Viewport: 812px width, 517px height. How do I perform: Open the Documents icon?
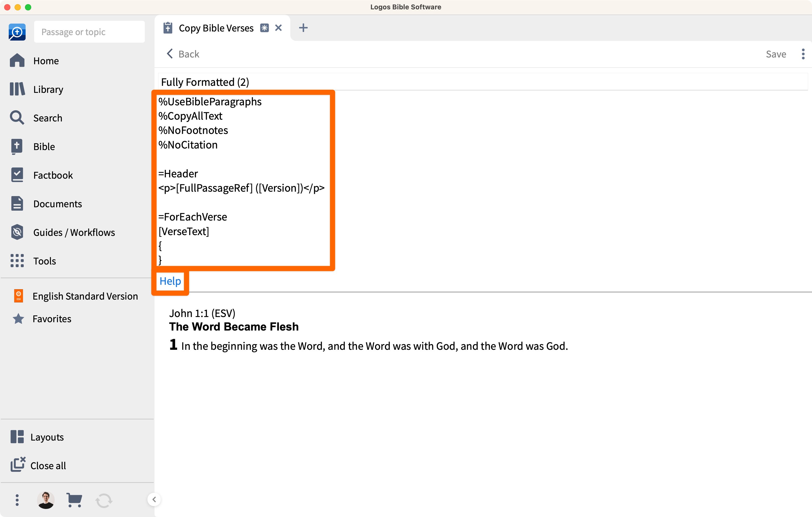(17, 204)
